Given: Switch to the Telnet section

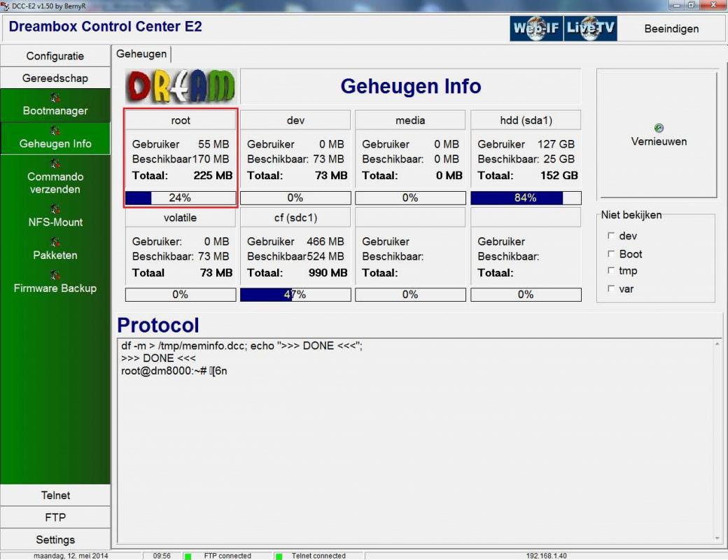Looking at the screenshot, I should [x=55, y=496].
